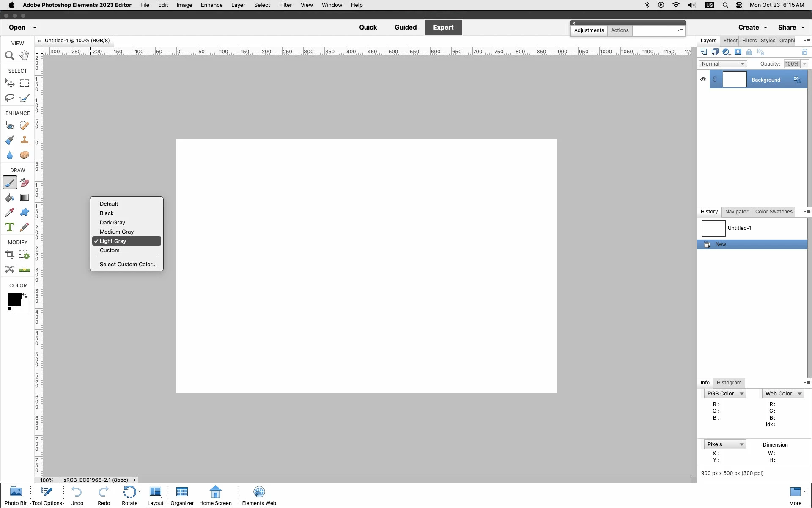Open the Pixels unit dropdown
Image resolution: width=812 pixels, height=508 pixels.
pyautogui.click(x=725, y=444)
